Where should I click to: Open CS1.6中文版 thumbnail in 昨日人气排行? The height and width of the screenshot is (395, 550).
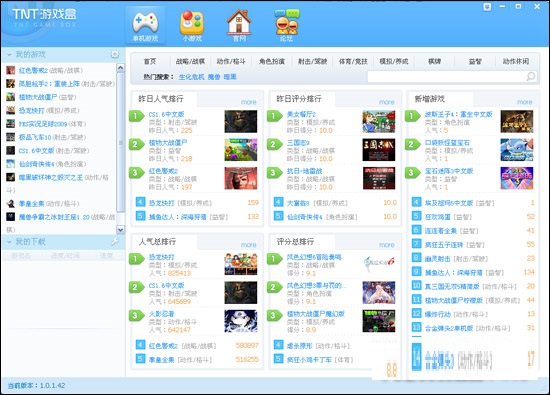pyautogui.click(x=241, y=121)
